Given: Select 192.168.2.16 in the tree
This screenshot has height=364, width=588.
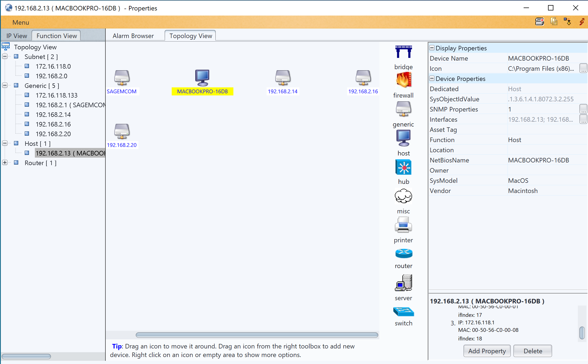Looking at the screenshot, I should coord(53,124).
